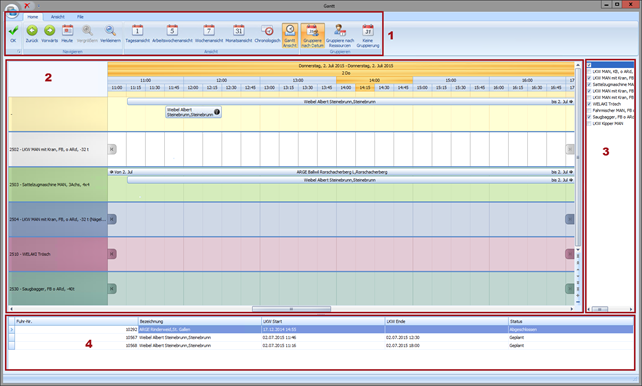Sort table by Fuhr-Nr. column header
The height and width of the screenshot is (386, 642).
point(77,321)
